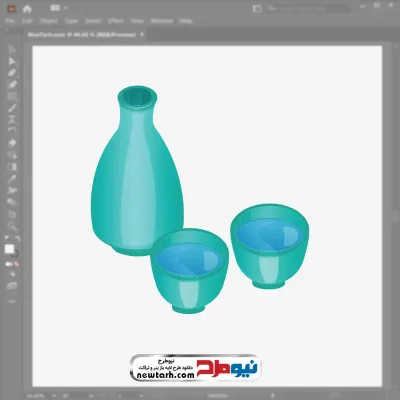Choose the Eraser tool
The width and height of the screenshot is (400, 400).
pos(12,143)
